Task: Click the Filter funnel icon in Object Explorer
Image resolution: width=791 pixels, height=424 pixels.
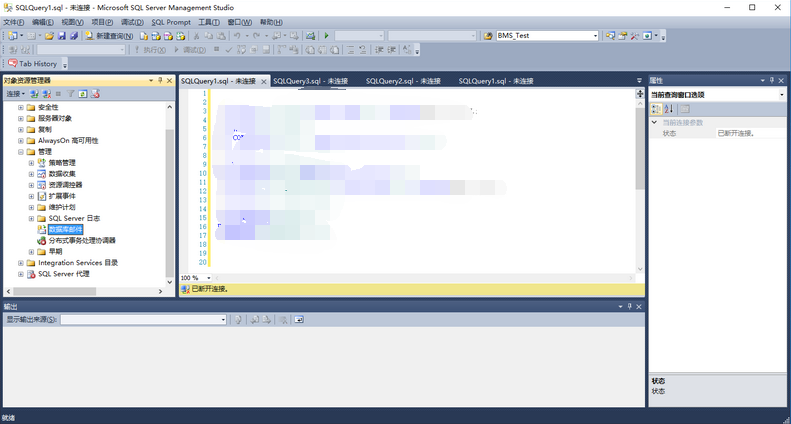Action: click(71, 94)
